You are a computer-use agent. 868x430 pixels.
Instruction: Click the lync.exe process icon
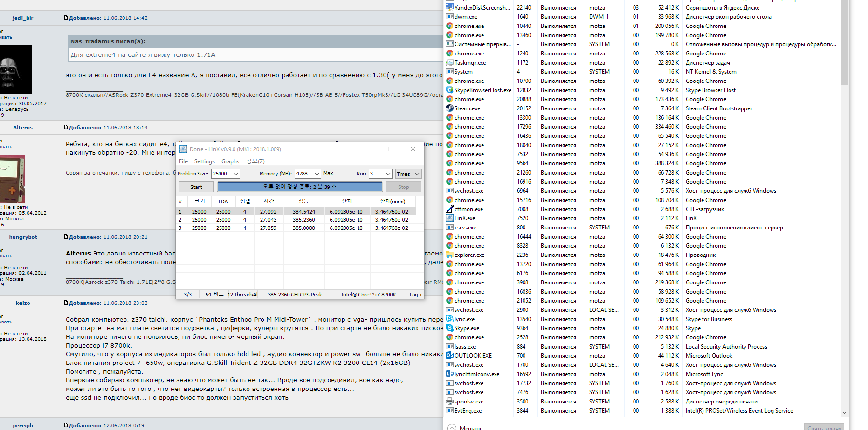click(x=450, y=319)
